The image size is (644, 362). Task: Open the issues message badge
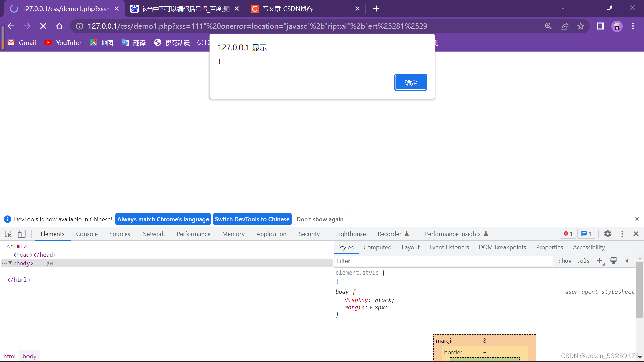[586, 234]
